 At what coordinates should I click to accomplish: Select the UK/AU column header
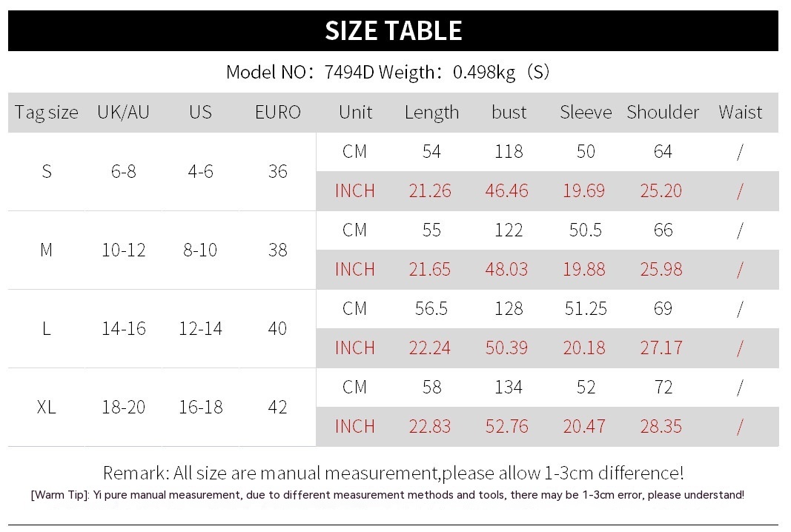123,113
